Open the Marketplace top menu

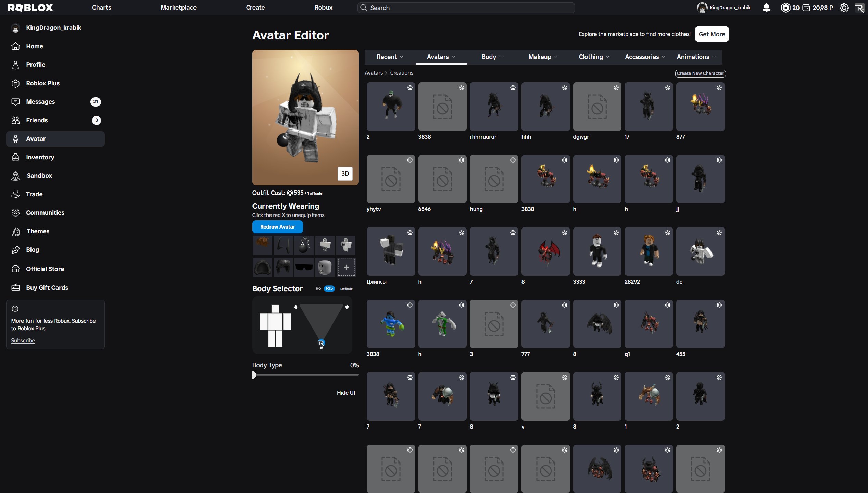click(178, 8)
